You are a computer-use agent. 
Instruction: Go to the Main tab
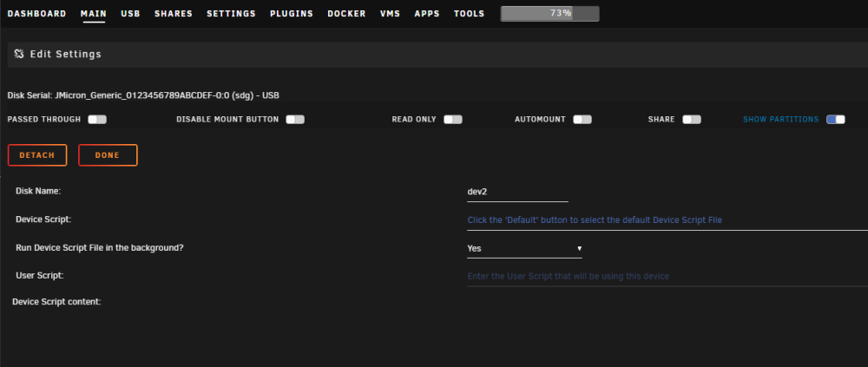pyautogui.click(x=94, y=13)
